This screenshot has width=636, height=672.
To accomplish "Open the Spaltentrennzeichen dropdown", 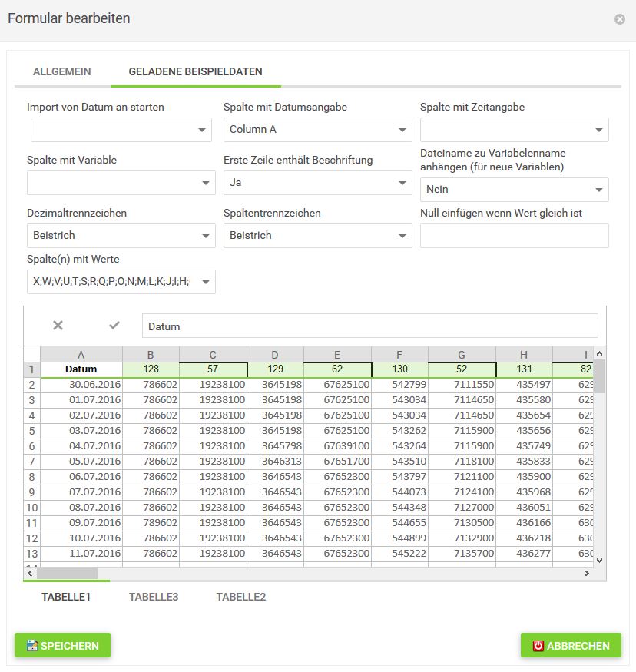I will pos(317,236).
